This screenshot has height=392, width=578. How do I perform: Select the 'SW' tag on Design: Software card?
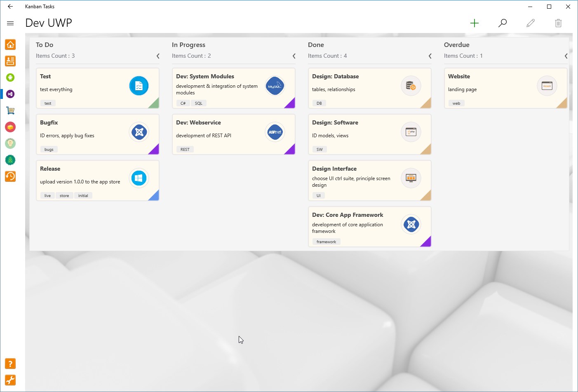pyautogui.click(x=320, y=150)
